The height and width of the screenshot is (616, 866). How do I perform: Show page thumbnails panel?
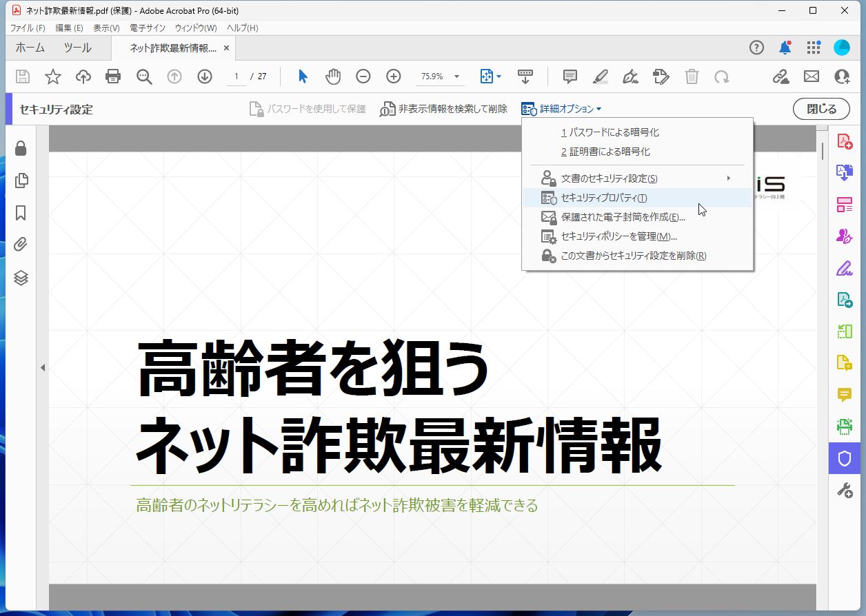21,181
